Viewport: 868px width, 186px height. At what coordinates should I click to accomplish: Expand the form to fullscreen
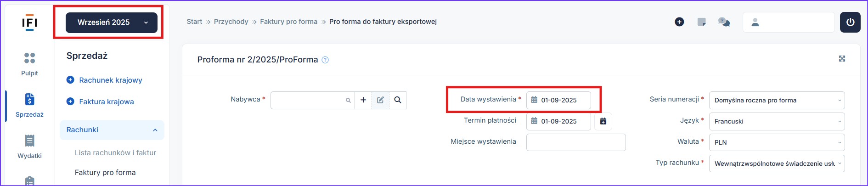pyautogui.click(x=842, y=59)
